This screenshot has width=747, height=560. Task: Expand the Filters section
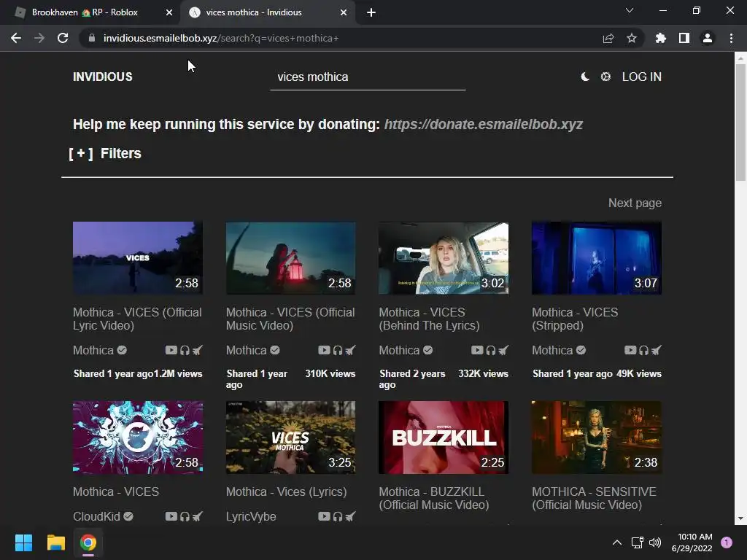point(105,153)
